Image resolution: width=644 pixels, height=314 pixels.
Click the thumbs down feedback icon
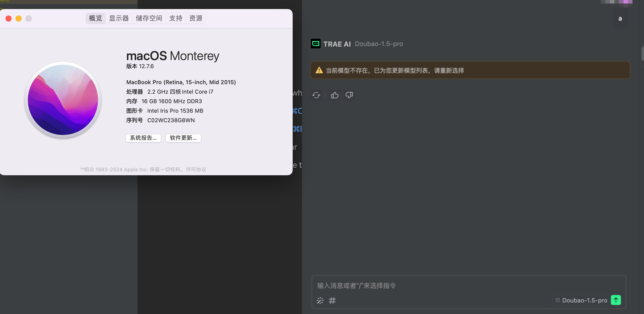349,95
